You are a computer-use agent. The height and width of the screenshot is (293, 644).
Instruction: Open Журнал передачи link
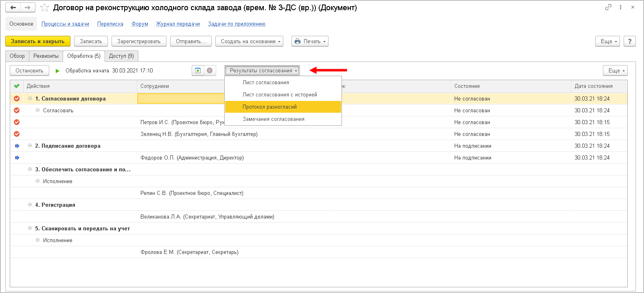click(178, 24)
